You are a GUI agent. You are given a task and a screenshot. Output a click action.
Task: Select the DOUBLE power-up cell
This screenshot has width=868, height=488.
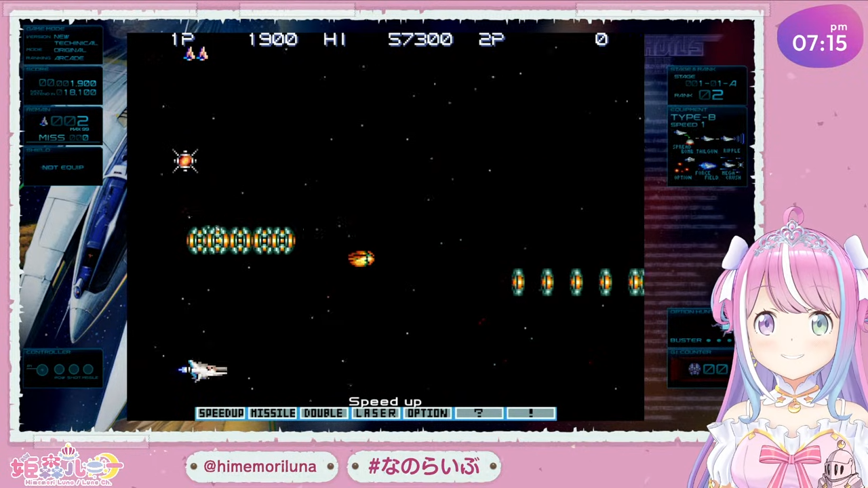(324, 413)
